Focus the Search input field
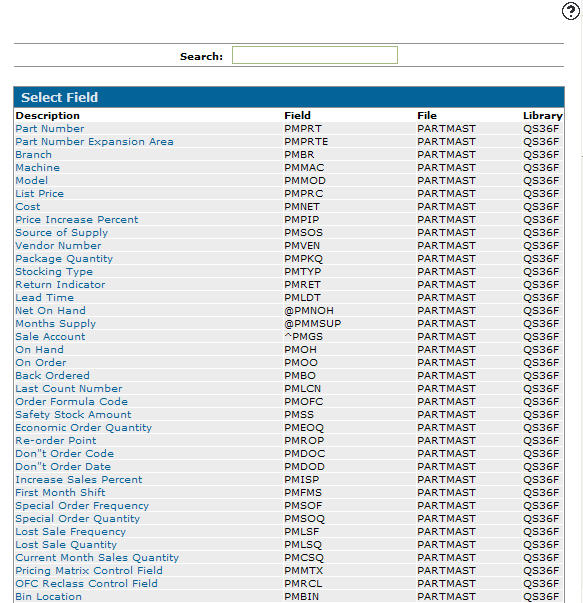This screenshot has width=583, height=603. coord(315,55)
